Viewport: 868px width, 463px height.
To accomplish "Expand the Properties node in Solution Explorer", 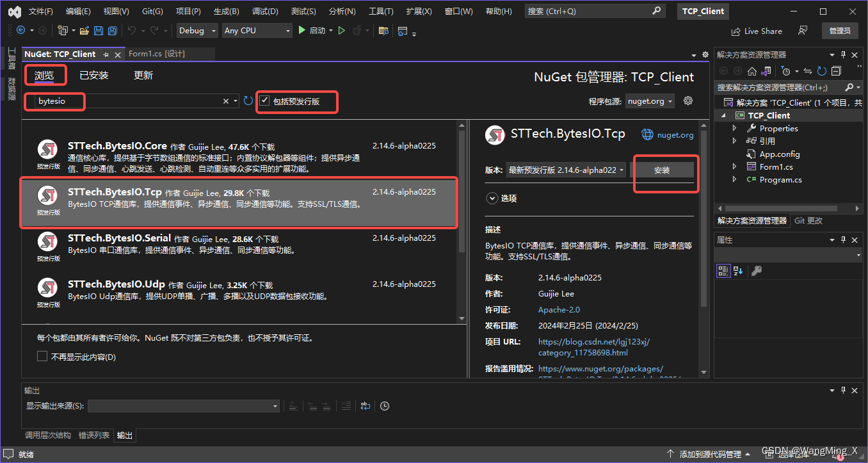I will point(735,128).
